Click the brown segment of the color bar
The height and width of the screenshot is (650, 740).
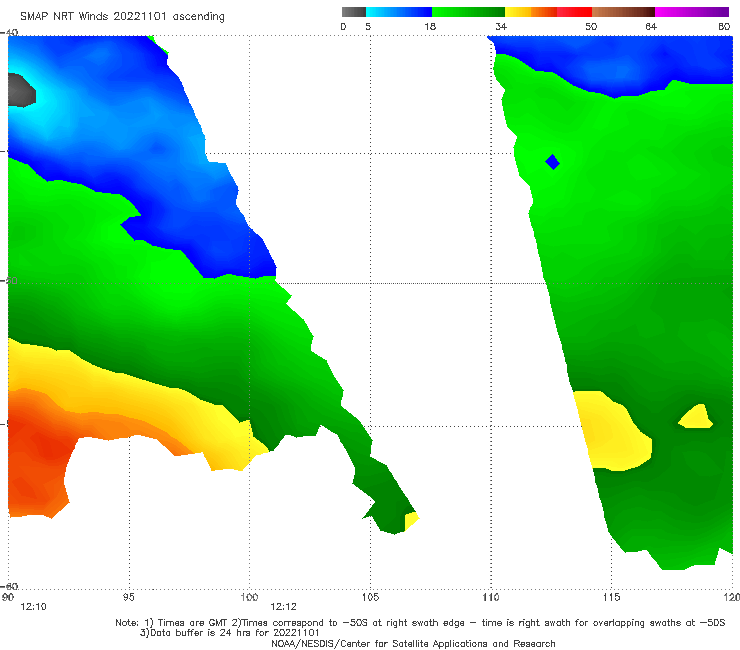[x=623, y=12]
